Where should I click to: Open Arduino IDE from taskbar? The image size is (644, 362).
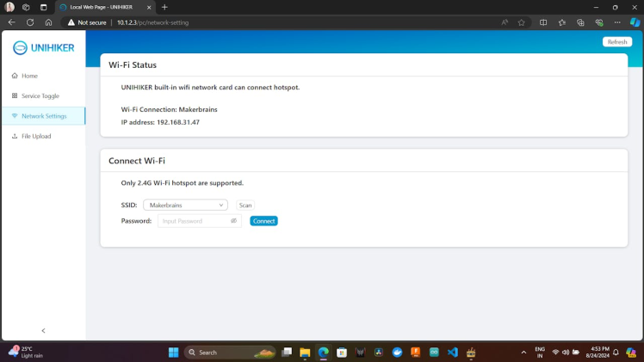click(x=434, y=353)
